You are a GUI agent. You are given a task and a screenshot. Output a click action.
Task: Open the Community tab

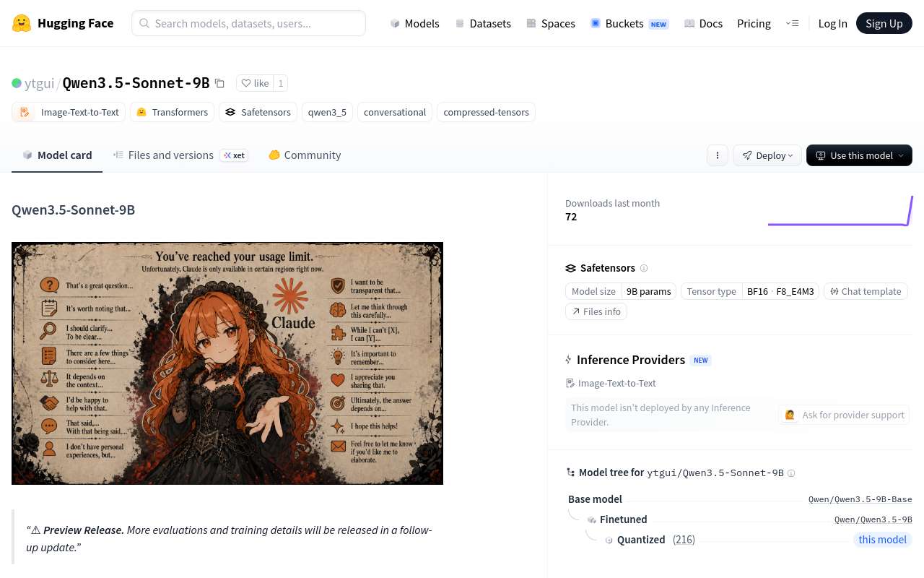305,155
